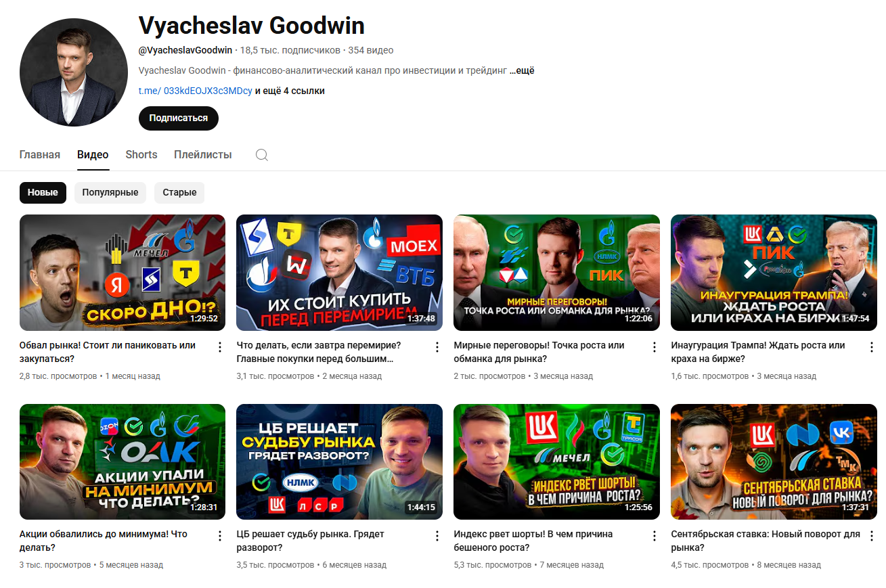Open thumbnail 'ЦБ решает судьбу рынка'

339,461
